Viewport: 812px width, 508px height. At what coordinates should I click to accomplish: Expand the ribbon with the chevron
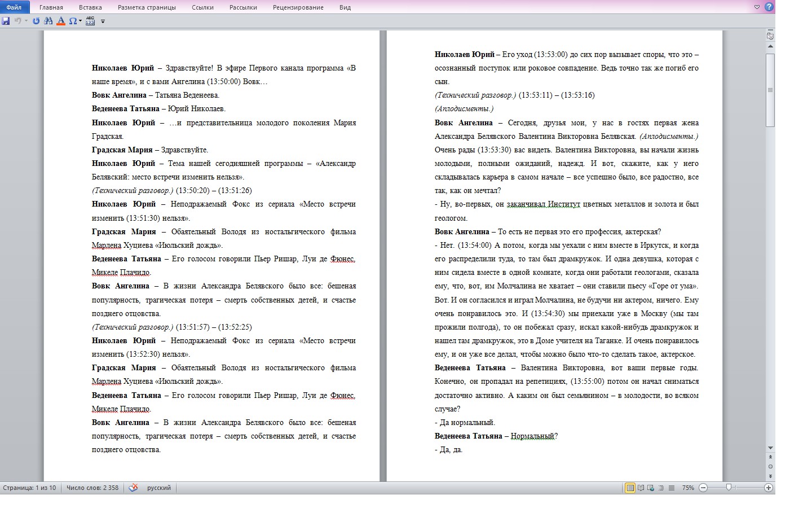(757, 7)
